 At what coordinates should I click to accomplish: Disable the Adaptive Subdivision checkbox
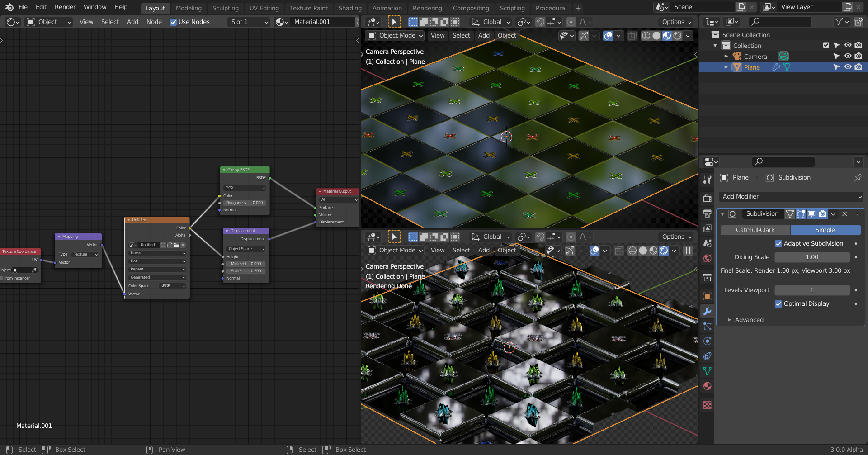click(778, 244)
